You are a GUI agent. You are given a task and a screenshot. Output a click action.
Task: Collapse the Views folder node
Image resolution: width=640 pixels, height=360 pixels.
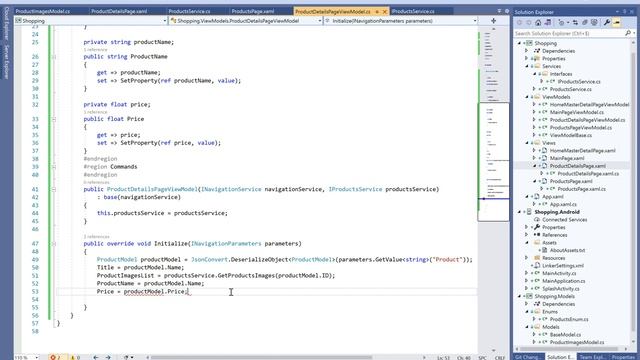pos(527,143)
